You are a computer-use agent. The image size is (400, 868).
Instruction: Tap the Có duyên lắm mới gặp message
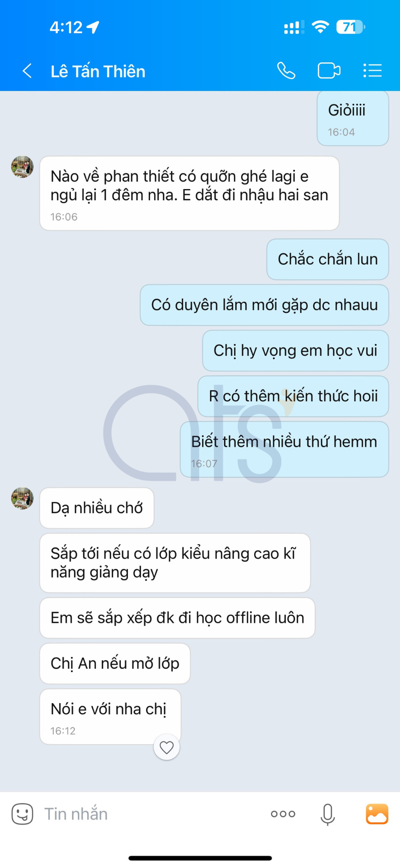[x=264, y=305]
